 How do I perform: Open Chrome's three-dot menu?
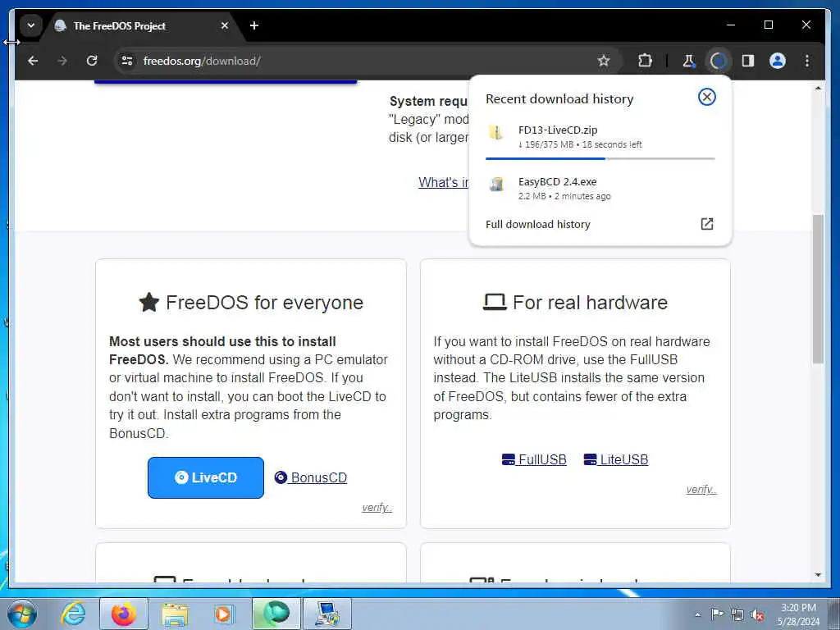point(807,61)
